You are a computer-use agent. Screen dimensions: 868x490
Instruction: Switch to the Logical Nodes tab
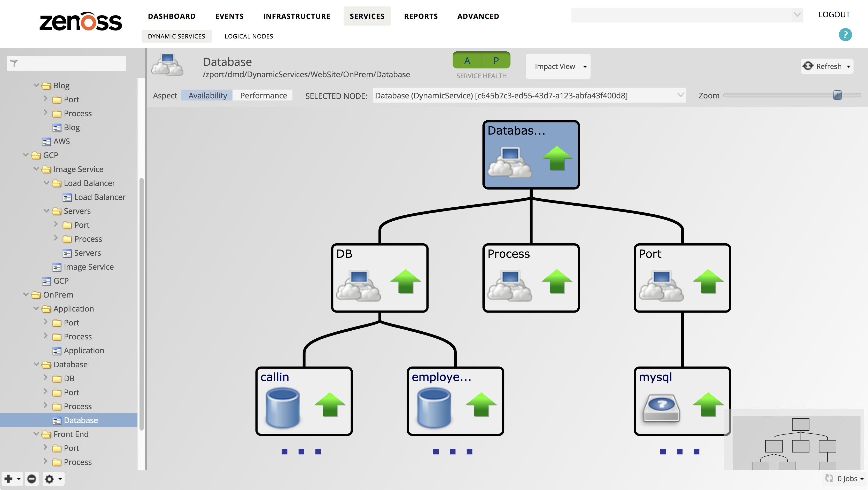coord(249,36)
